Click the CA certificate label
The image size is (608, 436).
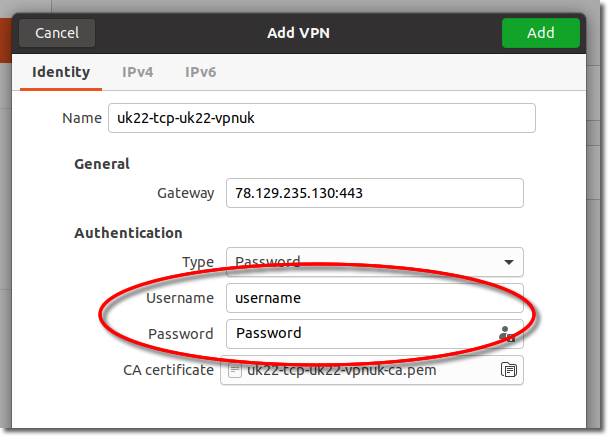coord(168,370)
